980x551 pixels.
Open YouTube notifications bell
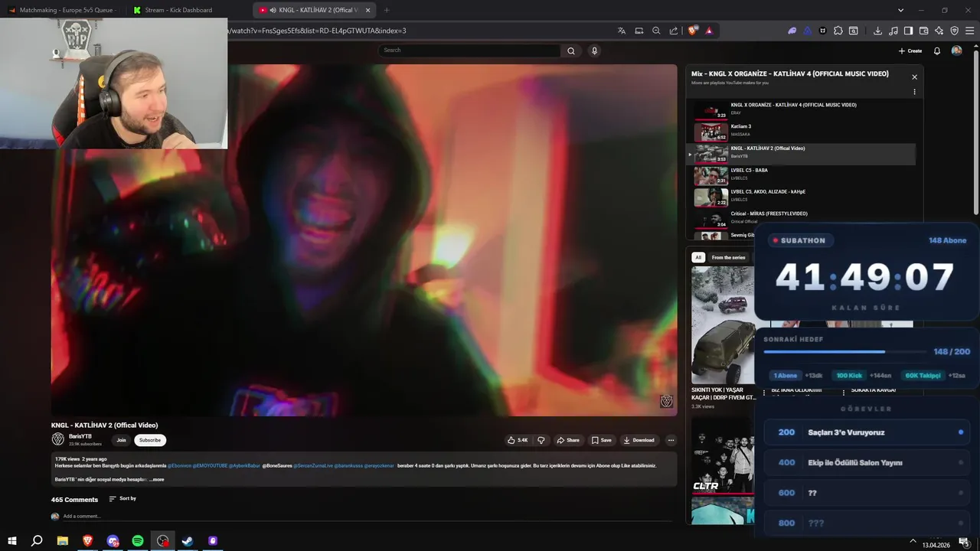(937, 51)
